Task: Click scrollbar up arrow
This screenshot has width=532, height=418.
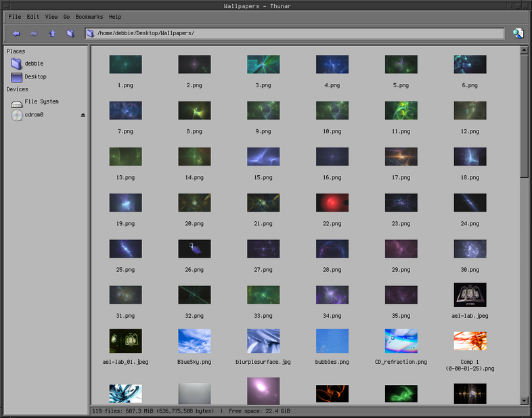Action: (x=524, y=50)
